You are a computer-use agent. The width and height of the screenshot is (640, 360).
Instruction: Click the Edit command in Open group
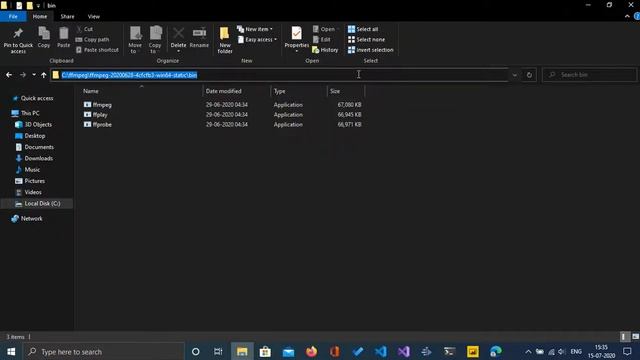[322, 40]
